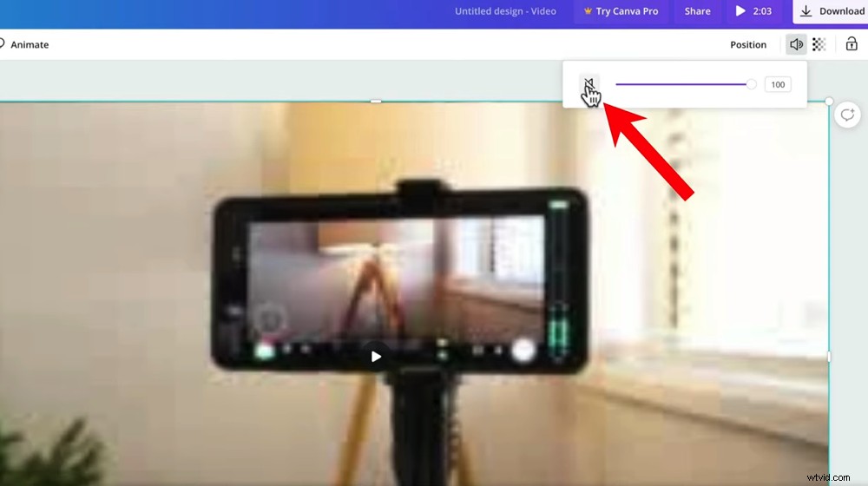Screen dimensions: 868x486
Task: Play the design preview showing 2:03
Action: [753, 11]
